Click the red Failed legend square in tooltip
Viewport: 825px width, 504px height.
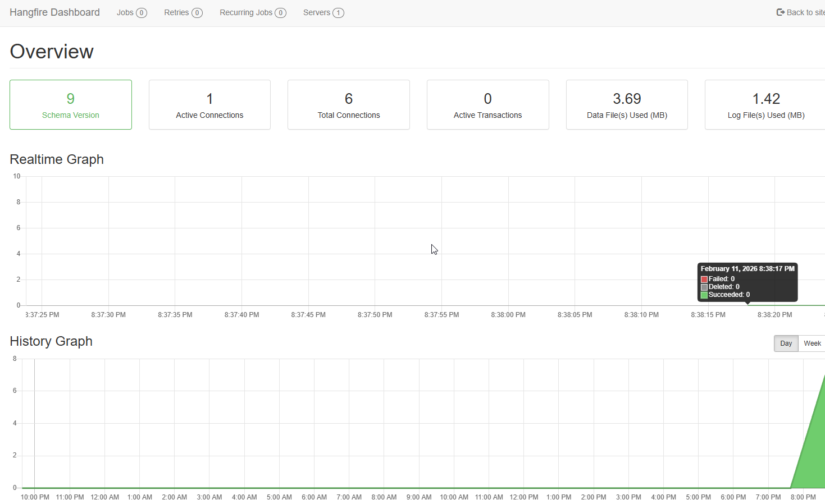click(x=704, y=279)
